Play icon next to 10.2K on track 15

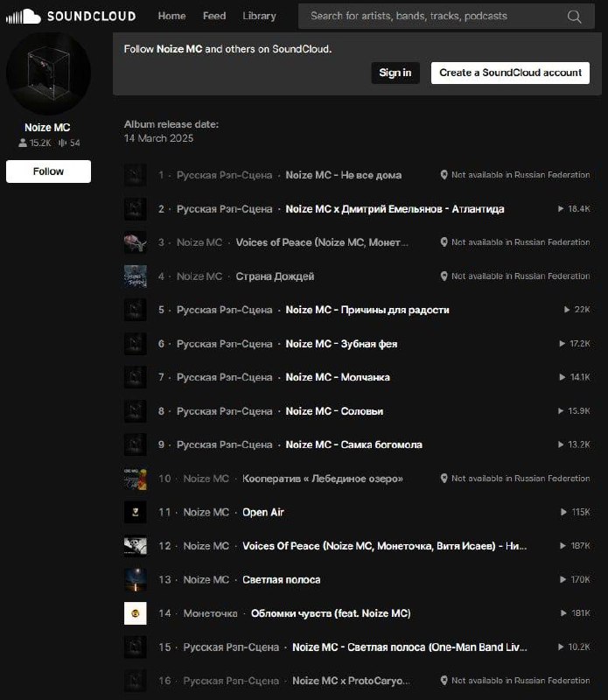561,647
